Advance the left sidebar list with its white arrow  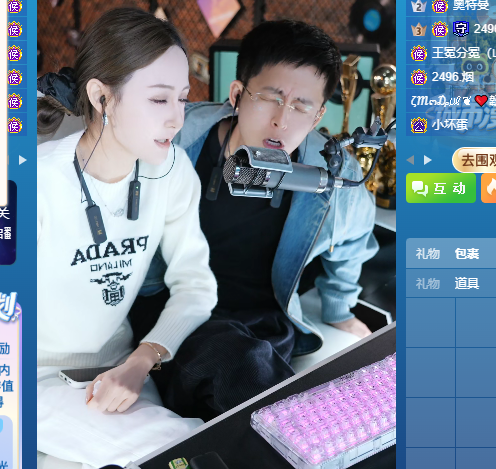pos(22,160)
